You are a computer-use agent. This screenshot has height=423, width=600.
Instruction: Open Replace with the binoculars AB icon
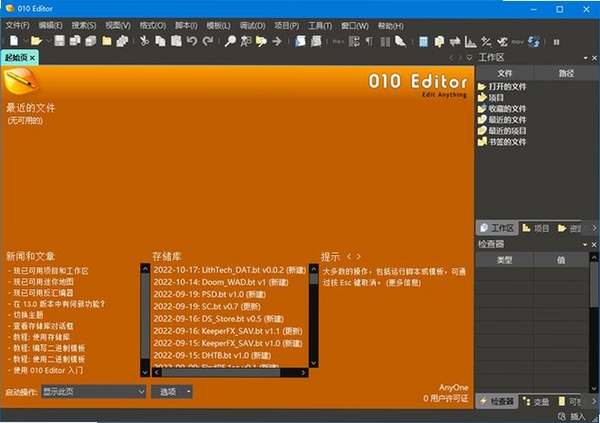pyautogui.click(x=246, y=41)
